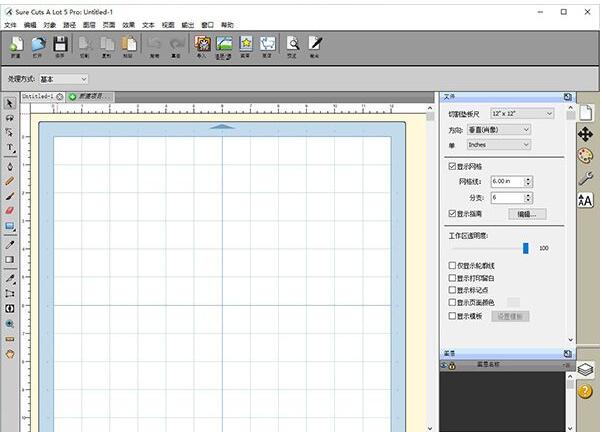
Task: Select the Ruler measure tool
Action: coord(10,339)
